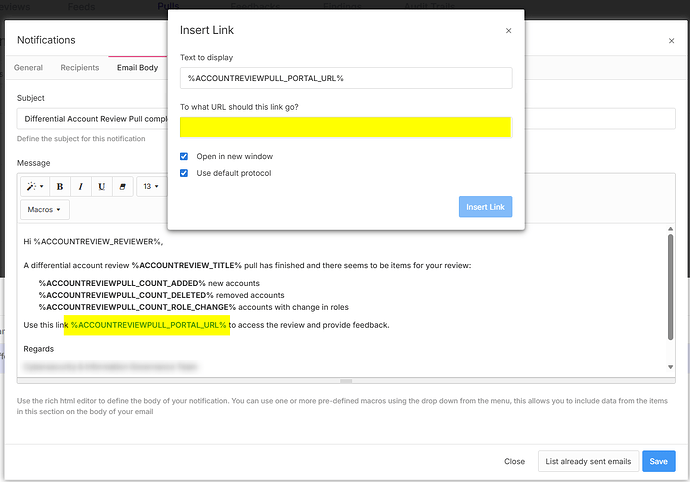Click List already sent emails button
690x482 pixels.
pos(588,461)
